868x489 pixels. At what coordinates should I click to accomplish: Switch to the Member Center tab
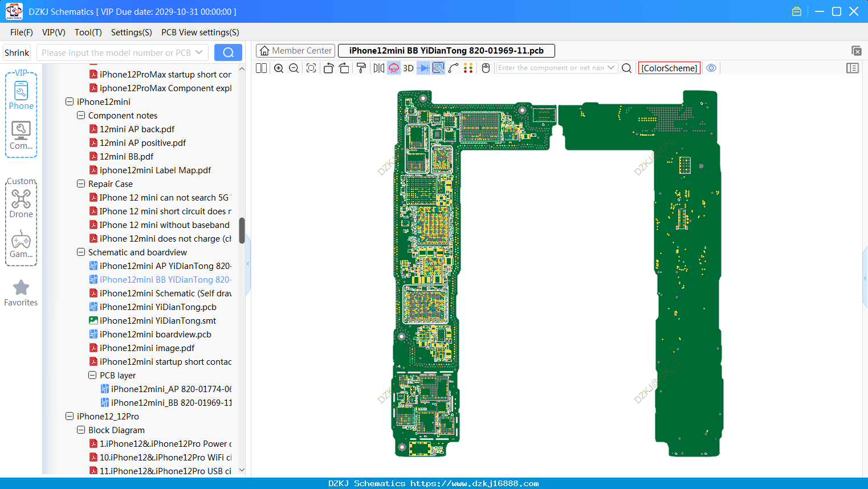[295, 51]
